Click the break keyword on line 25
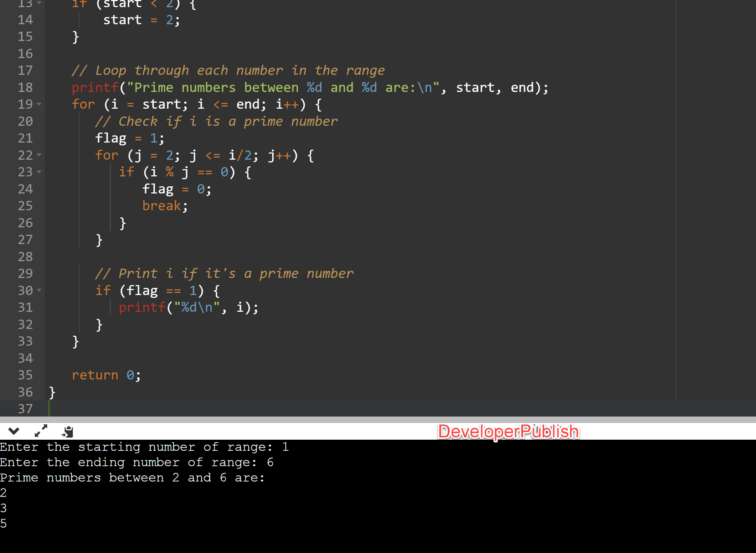Screen dimensions: 756x553 (162, 206)
